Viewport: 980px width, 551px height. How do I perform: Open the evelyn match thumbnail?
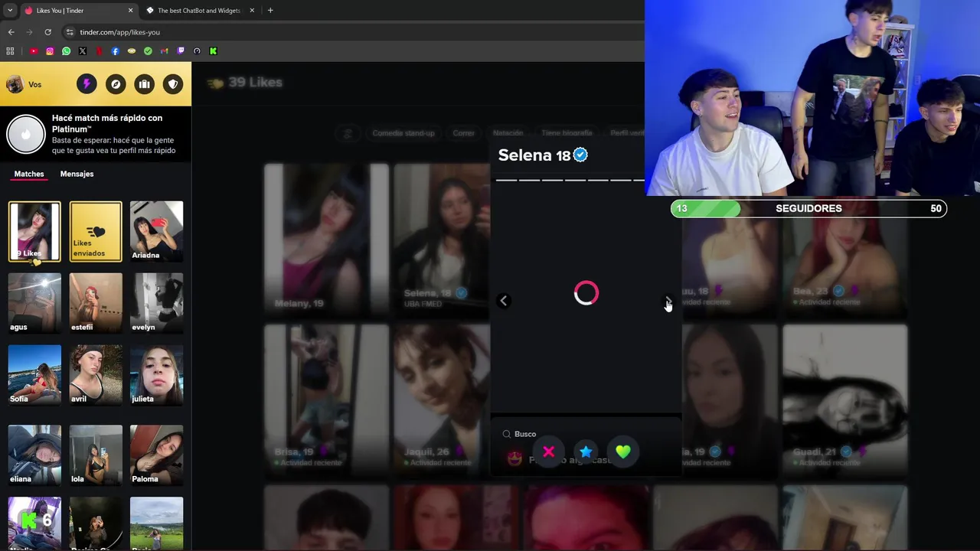coord(156,303)
